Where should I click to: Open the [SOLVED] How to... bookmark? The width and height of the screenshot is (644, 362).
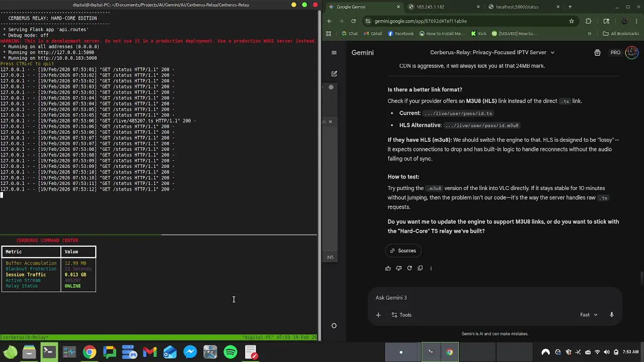pyautogui.click(x=514, y=34)
